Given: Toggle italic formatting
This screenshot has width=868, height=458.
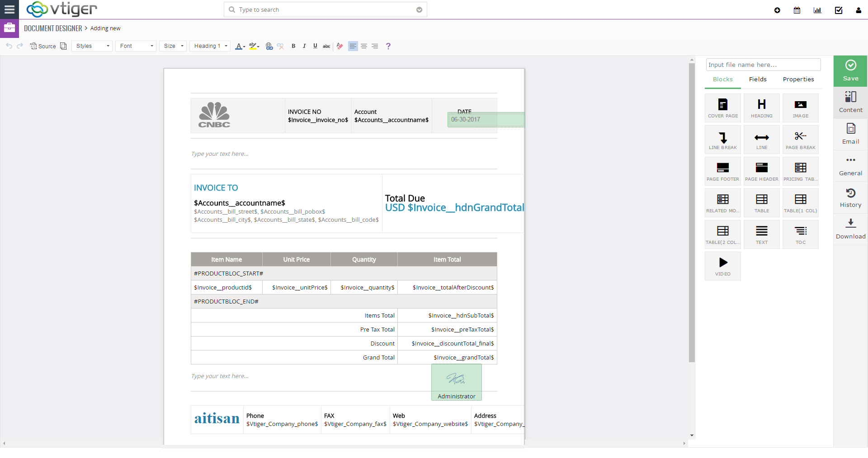Looking at the screenshot, I should 304,46.
